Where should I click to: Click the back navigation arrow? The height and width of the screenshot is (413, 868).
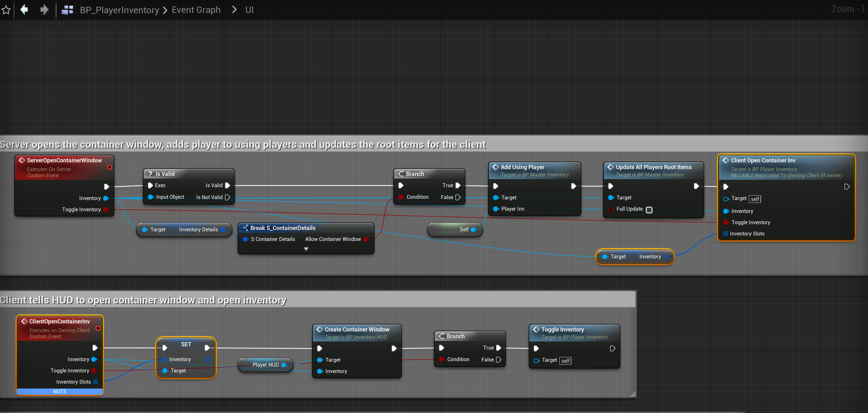pyautogui.click(x=24, y=9)
